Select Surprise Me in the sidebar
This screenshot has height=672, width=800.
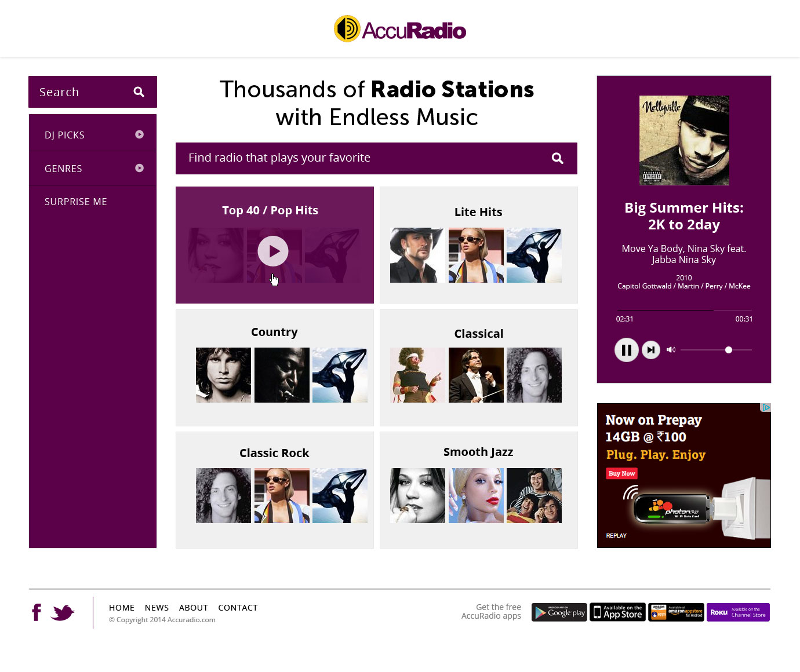[76, 202]
